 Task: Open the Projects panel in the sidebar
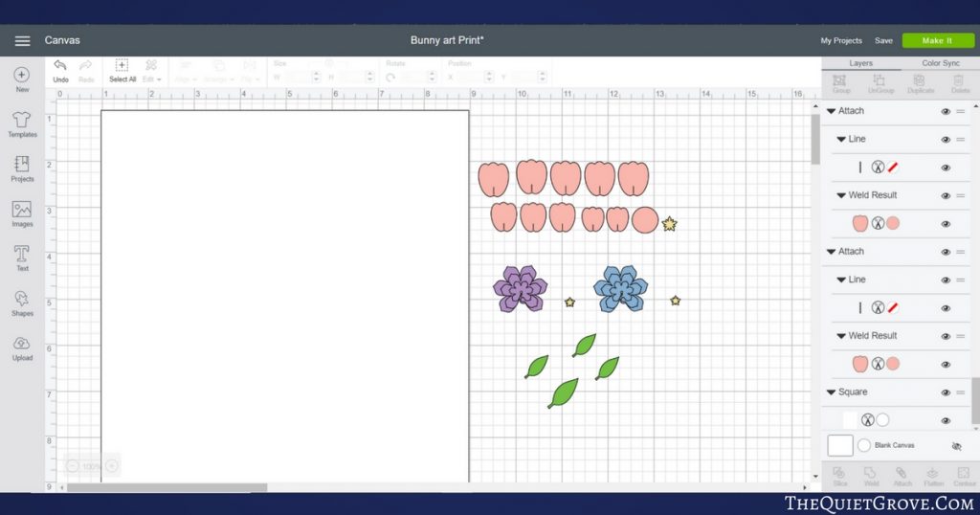22,168
